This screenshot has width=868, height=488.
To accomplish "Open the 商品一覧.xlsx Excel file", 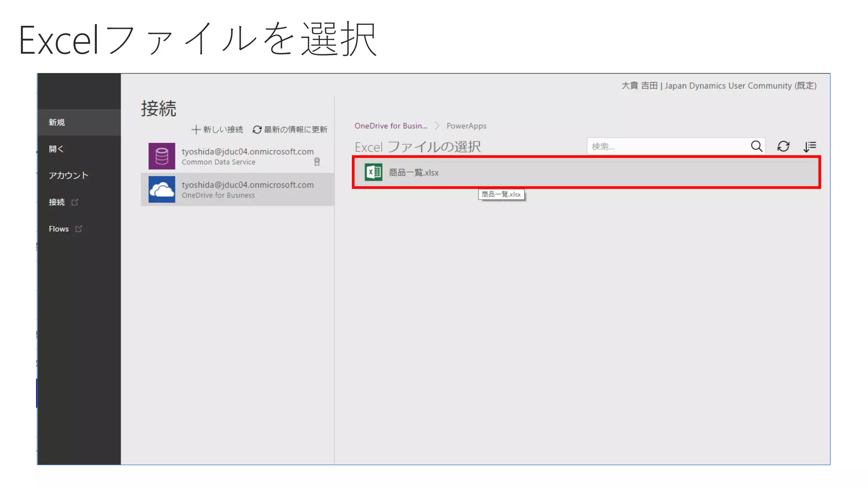I will [x=586, y=172].
